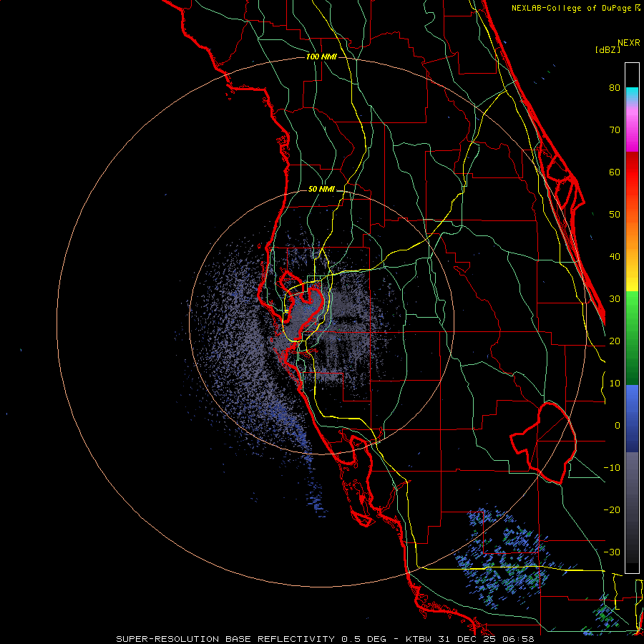The image size is (644, 644).
Task: Click the -10 value on the dBZ scale
Action: point(612,468)
